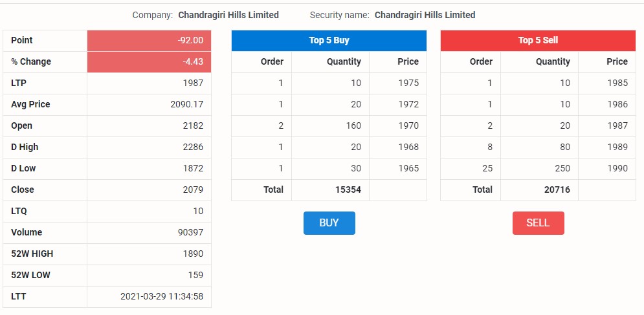
Task: Click buy price 1965
Action: pyautogui.click(x=408, y=168)
